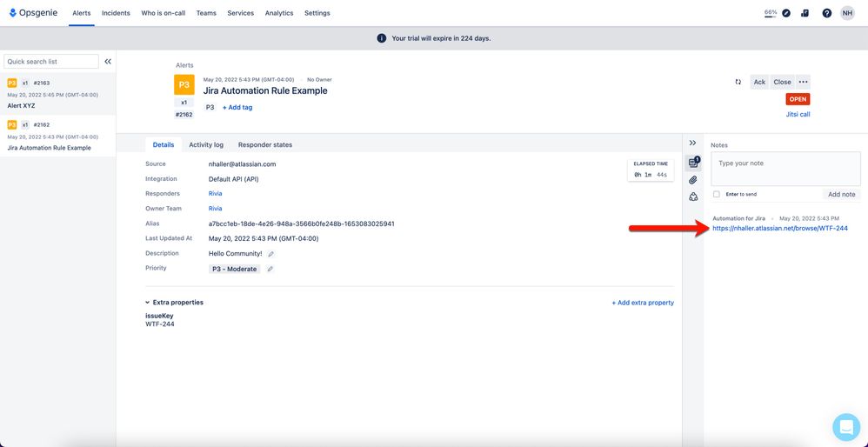Click the nhaller@atlassian.com source value
The height and width of the screenshot is (447, 868).
[242, 163]
